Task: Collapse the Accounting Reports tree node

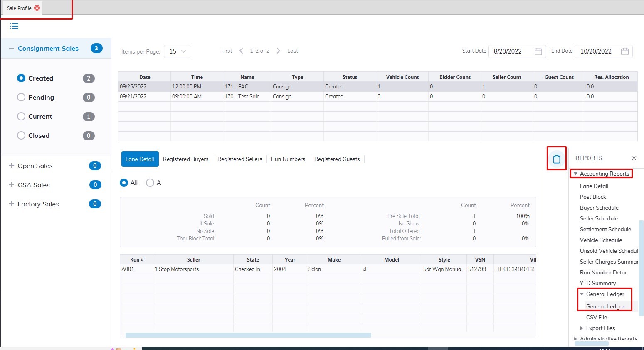Action: (x=575, y=174)
